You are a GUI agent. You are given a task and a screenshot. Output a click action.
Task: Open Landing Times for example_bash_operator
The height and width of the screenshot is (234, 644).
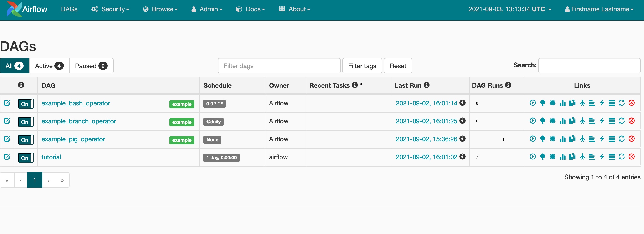582,103
